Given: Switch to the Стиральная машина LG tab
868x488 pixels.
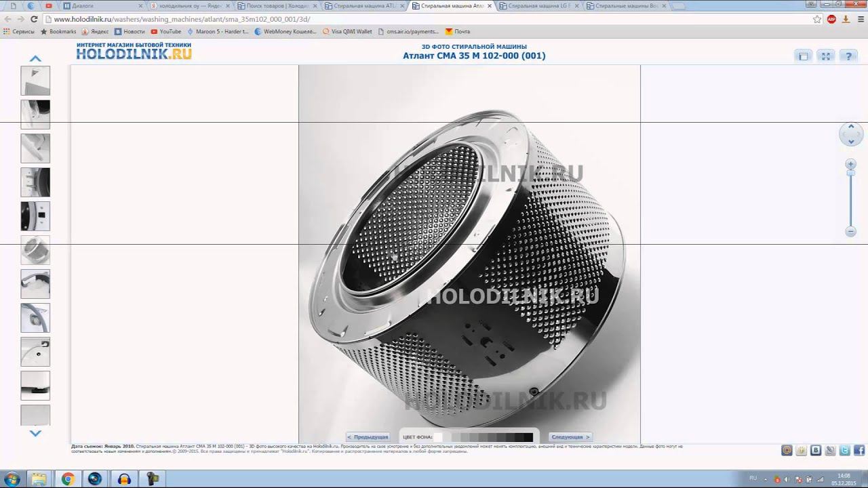Looking at the screenshot, I should tap(538, 5).
